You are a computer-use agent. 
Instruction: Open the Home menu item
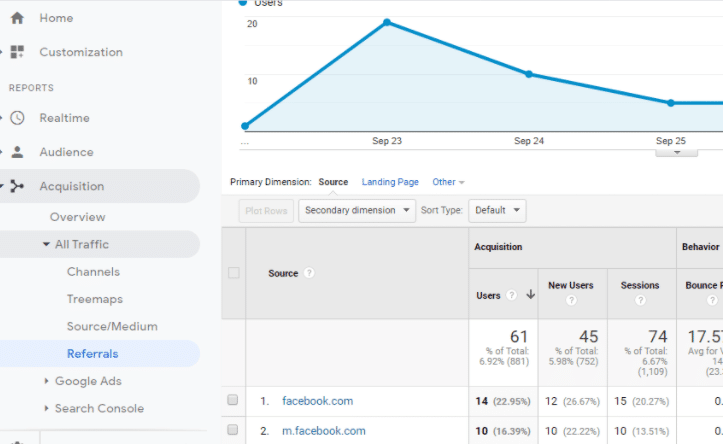tap(56, 18)
